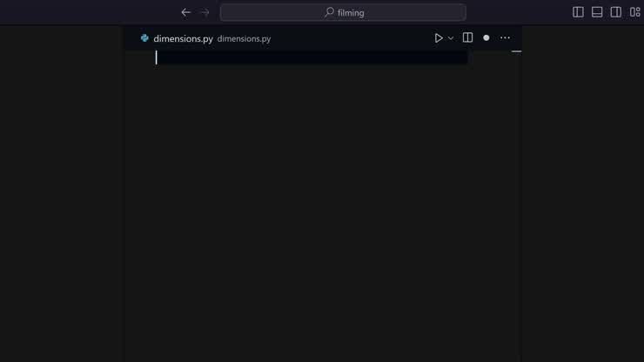Image resolution: width=644 pixels, height=362 pixels.
Task: Run the Python file with the play button
Action: tap(439, 38)
